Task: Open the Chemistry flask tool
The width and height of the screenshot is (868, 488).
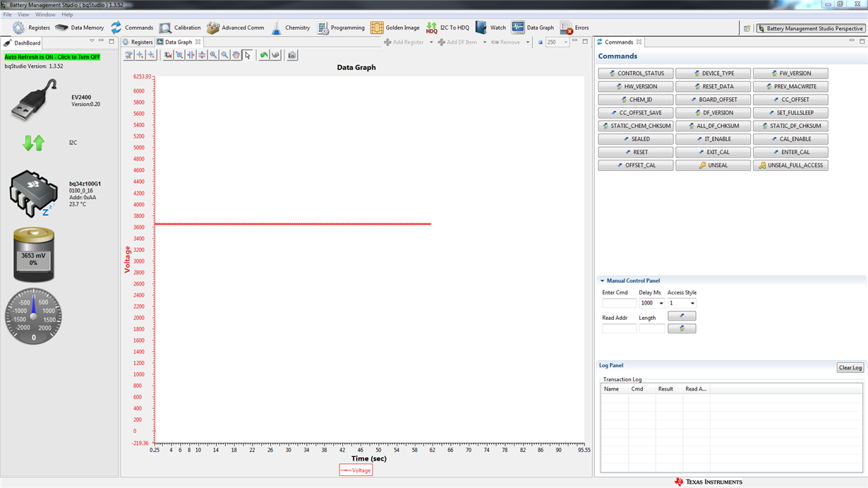Action: click(291, 28)
